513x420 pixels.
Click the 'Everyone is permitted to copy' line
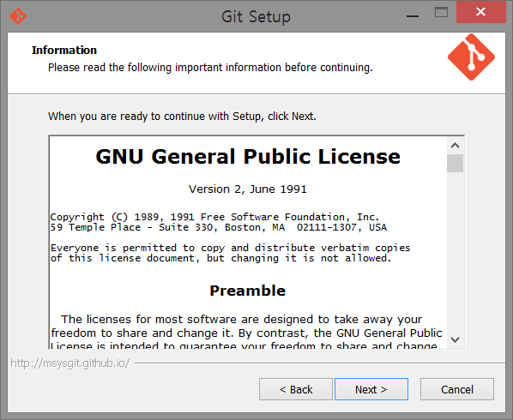click(230, 248)
